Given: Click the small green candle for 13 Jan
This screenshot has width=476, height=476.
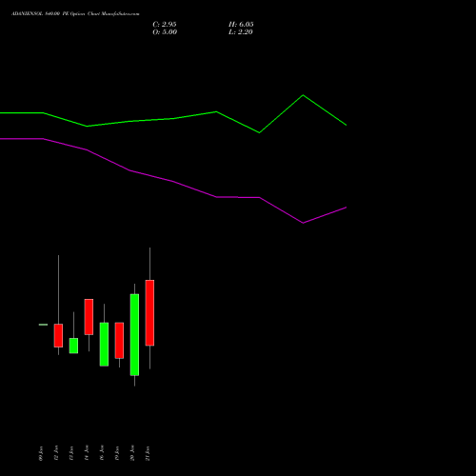Looking at the screenshot, I should (73, 346).
